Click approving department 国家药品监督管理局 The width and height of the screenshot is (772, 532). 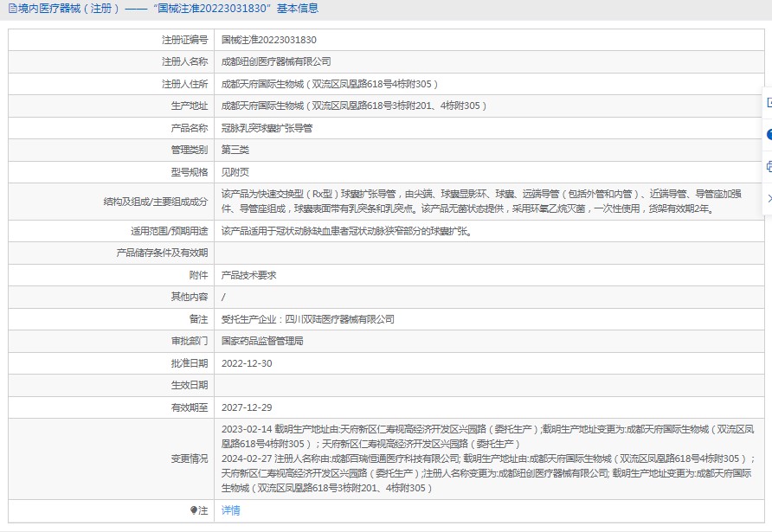click(x=262, y=341)
